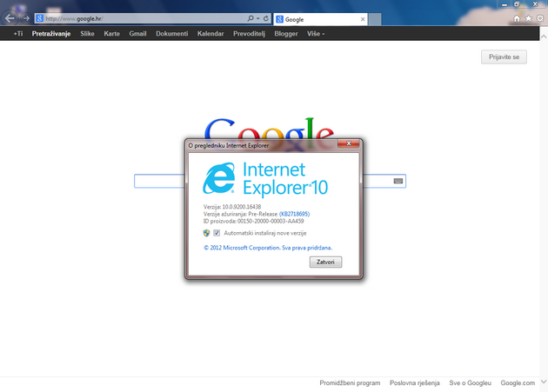Open the Microsoft Corporation copyright link
This screenshot has width=548, height=392.
tap(268, 248)
